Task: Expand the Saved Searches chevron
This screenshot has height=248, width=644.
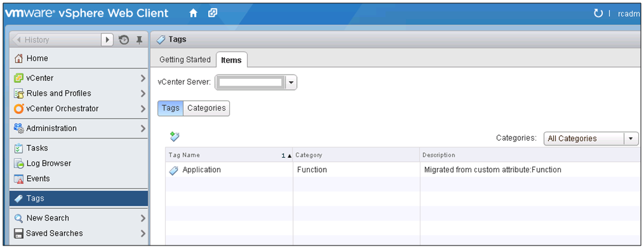Action: pos(142,234)
